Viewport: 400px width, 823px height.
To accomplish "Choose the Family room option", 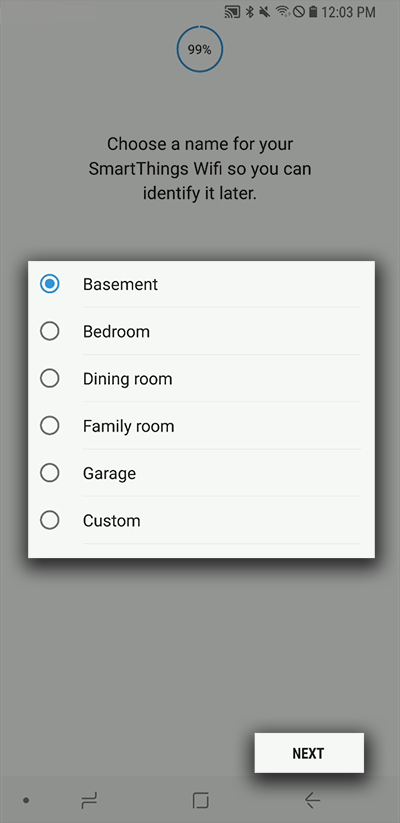I will [201, 426].
